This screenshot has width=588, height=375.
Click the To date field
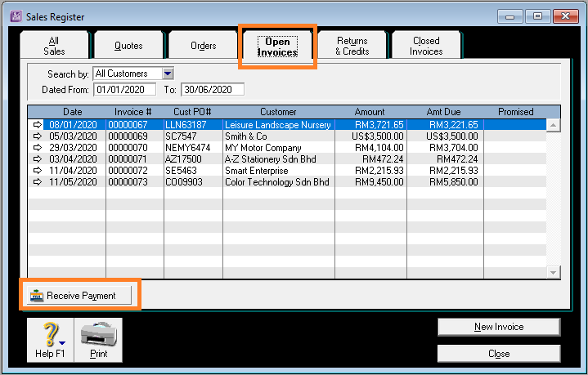click(213, 90)
